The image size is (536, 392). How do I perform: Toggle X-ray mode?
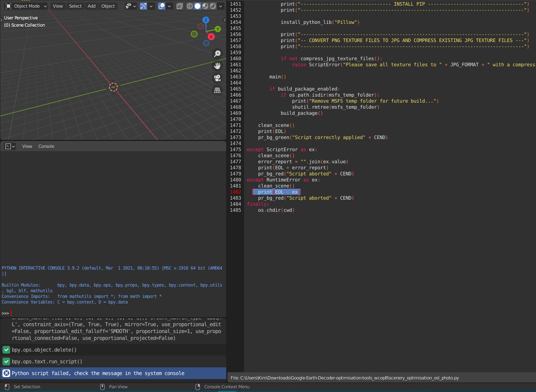point(180,6)
